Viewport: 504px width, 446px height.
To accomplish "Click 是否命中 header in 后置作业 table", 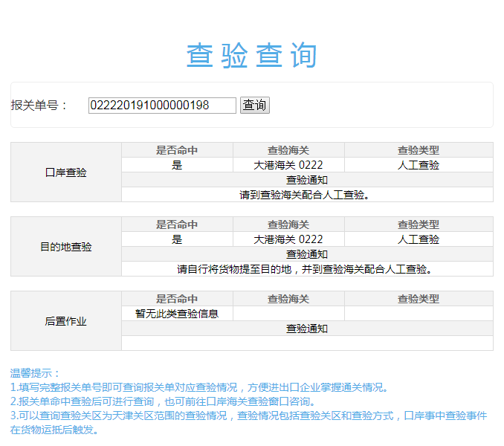I will (x=177, y=299).
